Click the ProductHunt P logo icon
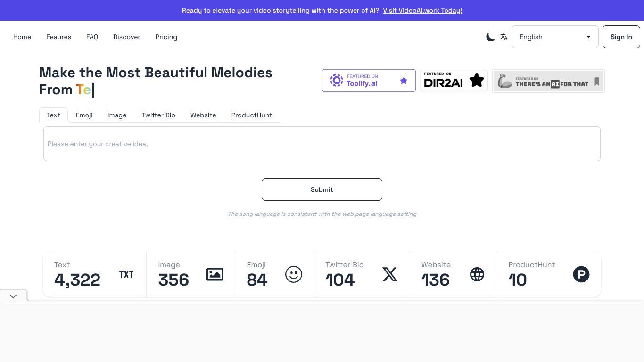Viewport: 644px width, 362px height. pos(581,274)
